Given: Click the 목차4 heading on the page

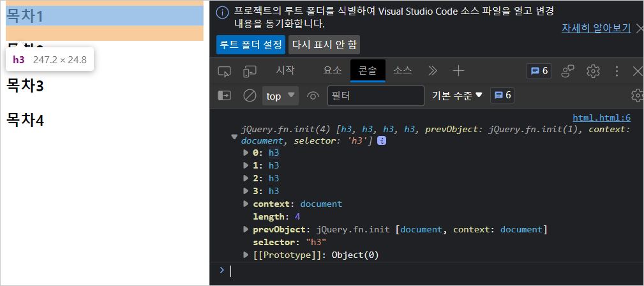Looking at the screenshot, I should coord(26,120).
